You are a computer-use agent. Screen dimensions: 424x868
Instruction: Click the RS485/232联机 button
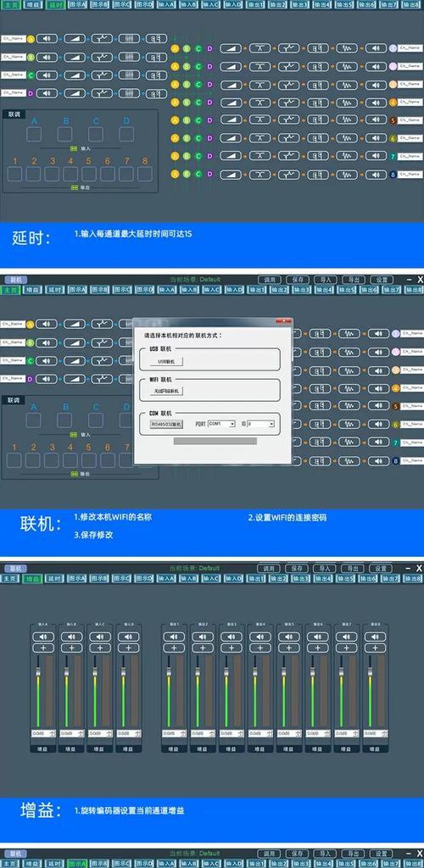click(166, 424)
